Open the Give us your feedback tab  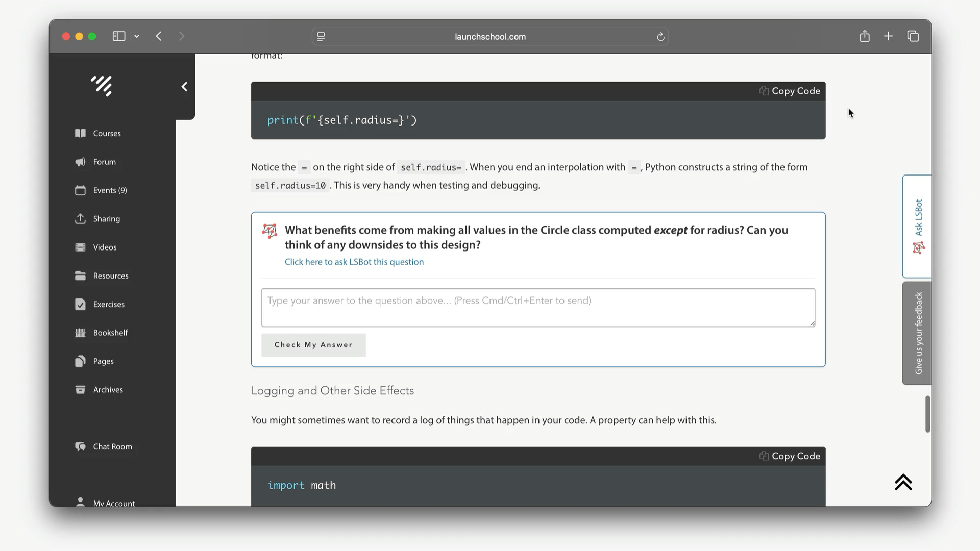tap(917, 333)
